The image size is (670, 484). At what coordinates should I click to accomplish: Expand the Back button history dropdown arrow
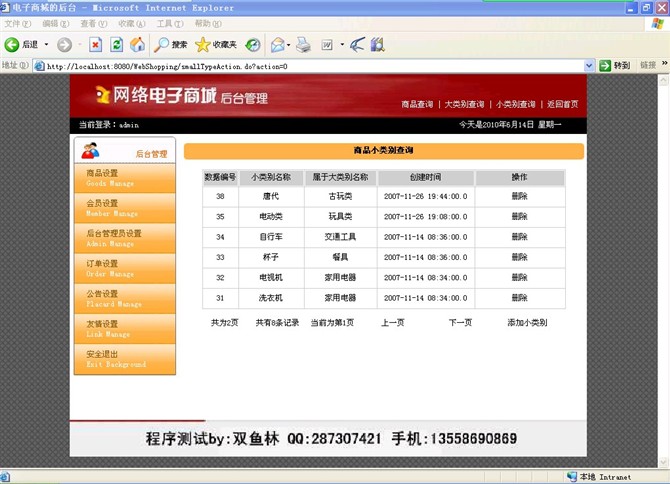tap(46, 45)
